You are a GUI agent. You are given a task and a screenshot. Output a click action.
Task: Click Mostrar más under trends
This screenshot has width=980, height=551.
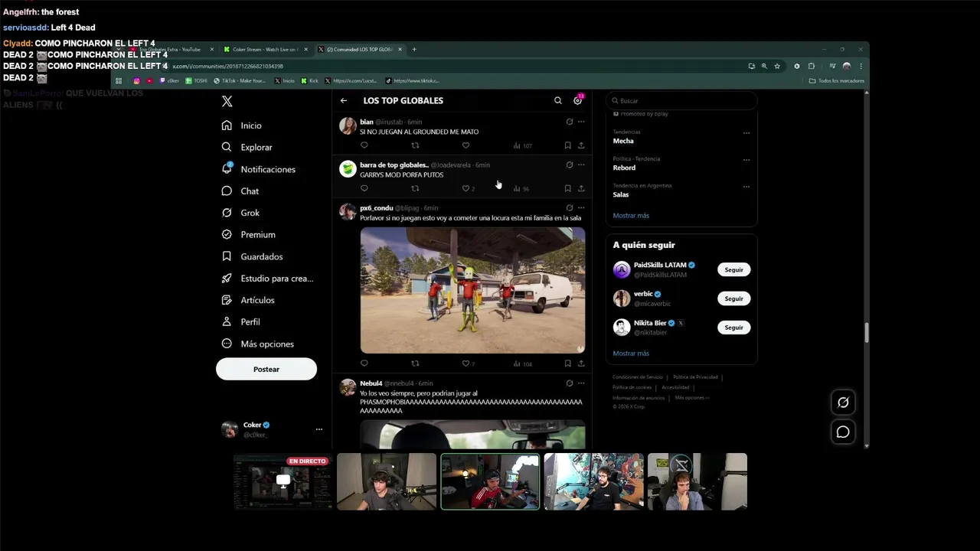click(631, 216)
